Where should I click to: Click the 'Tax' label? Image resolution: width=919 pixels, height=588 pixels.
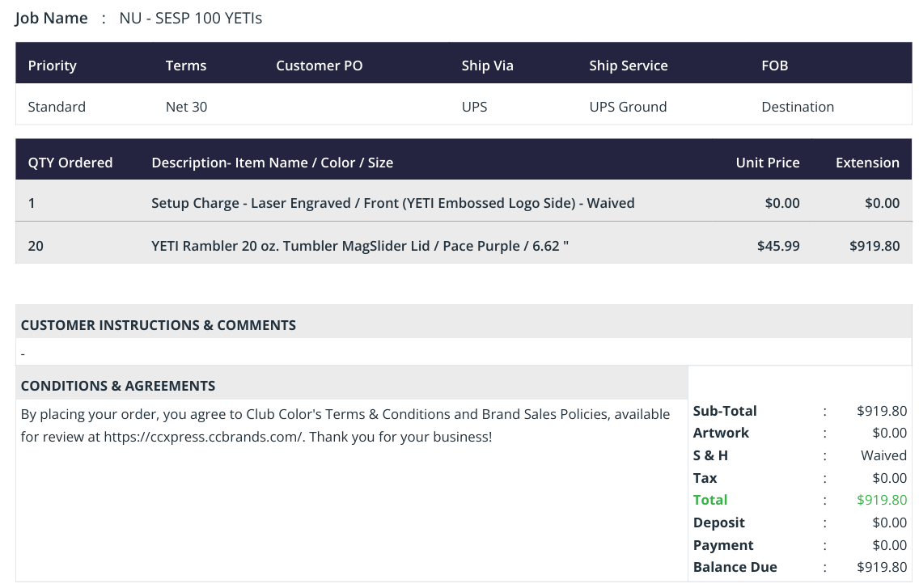[x=705, y=478]
